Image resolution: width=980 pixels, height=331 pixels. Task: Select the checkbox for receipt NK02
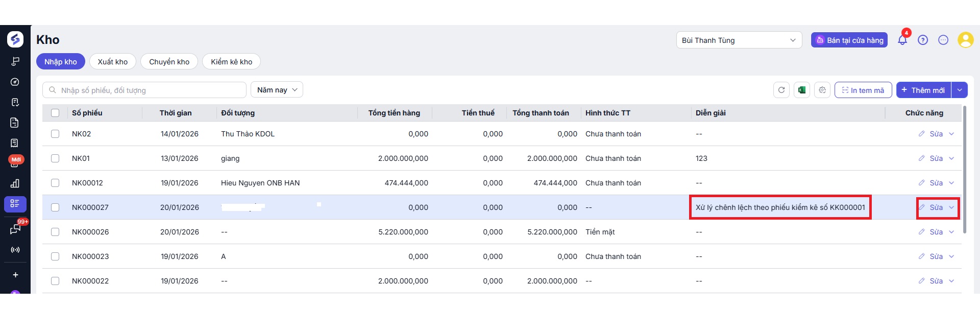pos(55,134)
